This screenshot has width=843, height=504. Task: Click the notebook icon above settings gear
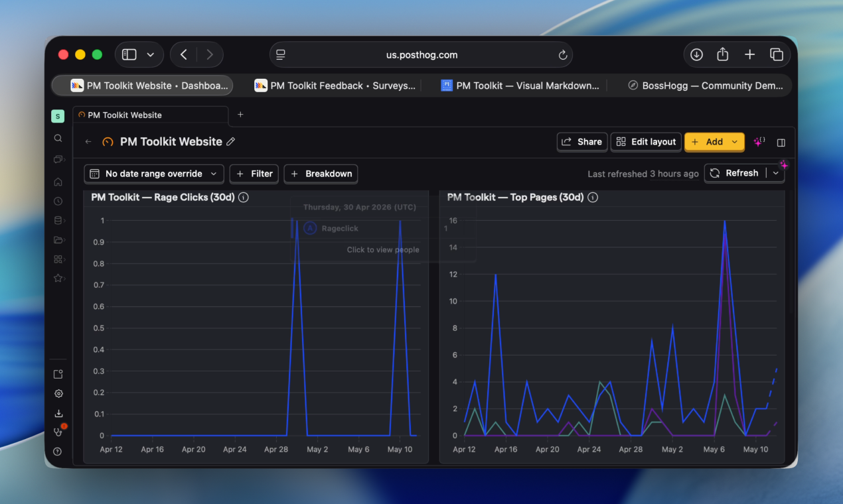pyautogui.click(x=58, y=374)
